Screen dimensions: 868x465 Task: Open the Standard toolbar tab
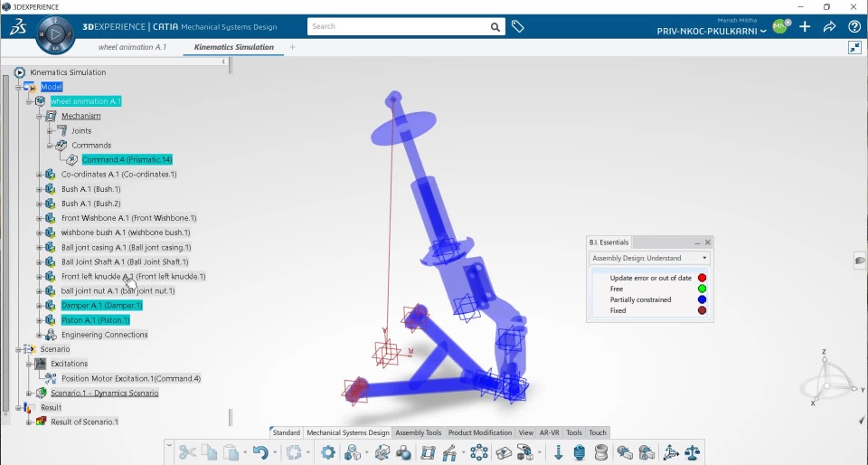coord(287,433)
